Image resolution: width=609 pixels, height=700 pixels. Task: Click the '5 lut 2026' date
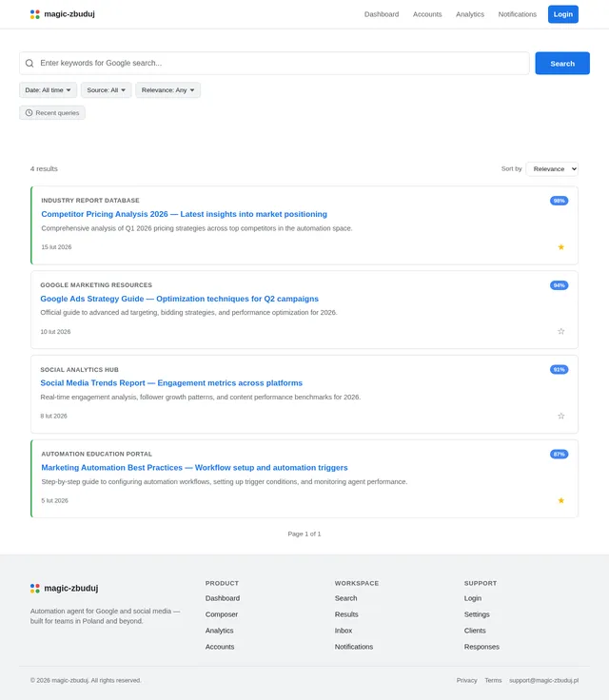54,501
